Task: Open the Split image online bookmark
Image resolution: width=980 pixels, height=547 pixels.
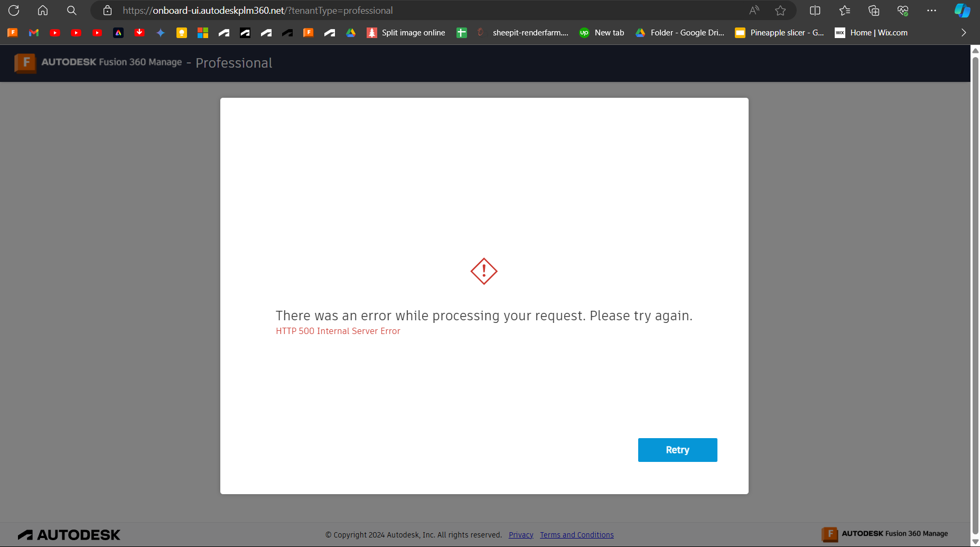Action: point(406,32)
